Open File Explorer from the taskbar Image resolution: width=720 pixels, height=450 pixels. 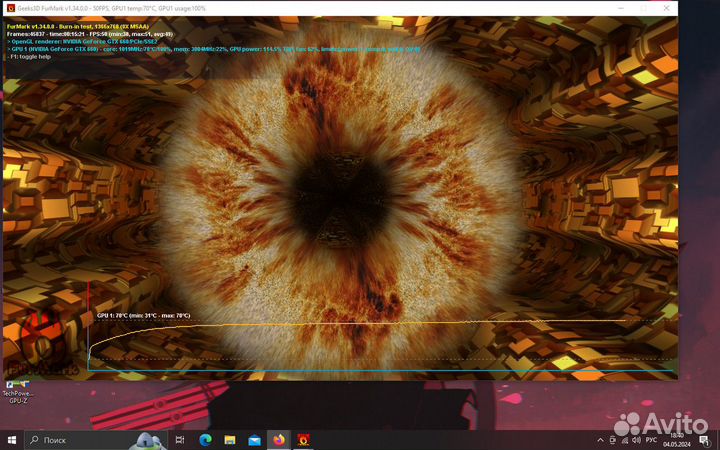[x=230, y=439]
